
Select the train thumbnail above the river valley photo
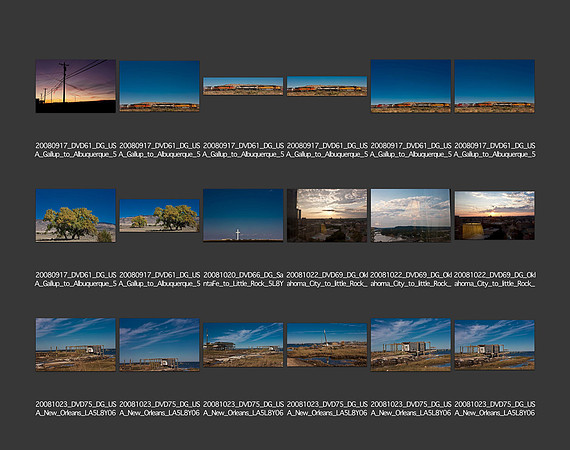click(x=411, y=86)
